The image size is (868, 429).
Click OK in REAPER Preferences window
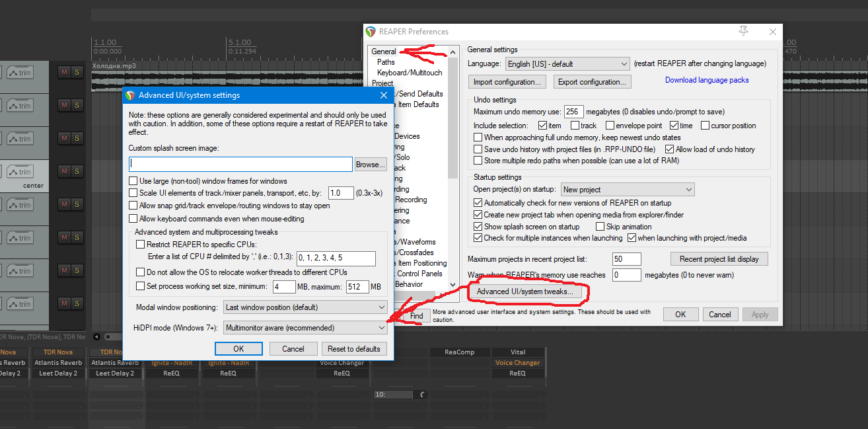(680, 315)
